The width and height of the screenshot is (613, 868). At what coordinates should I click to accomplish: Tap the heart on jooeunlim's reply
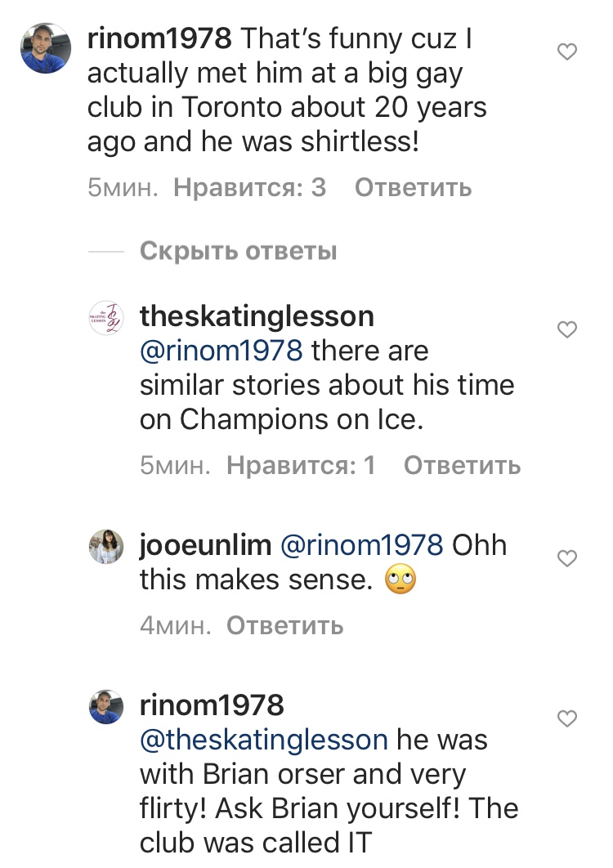(x=566, y=558)
